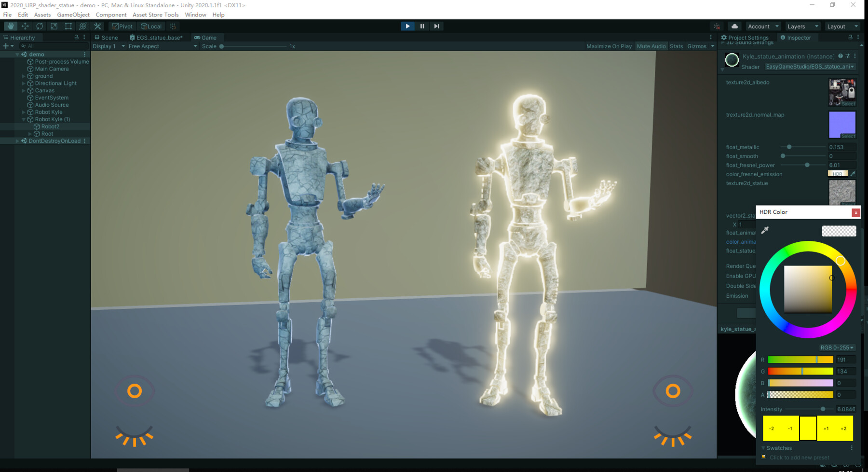The height and width of the screenshot is (472, 868).
Task: Select the Hand tool in the toolbar
Action: [x=10, y=26]
